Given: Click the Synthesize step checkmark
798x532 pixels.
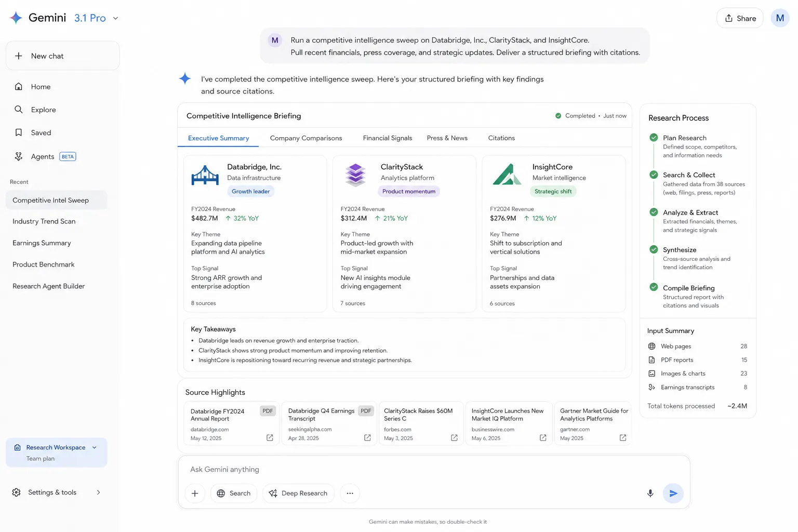Looking at the screenshot, I should [654, 249].
